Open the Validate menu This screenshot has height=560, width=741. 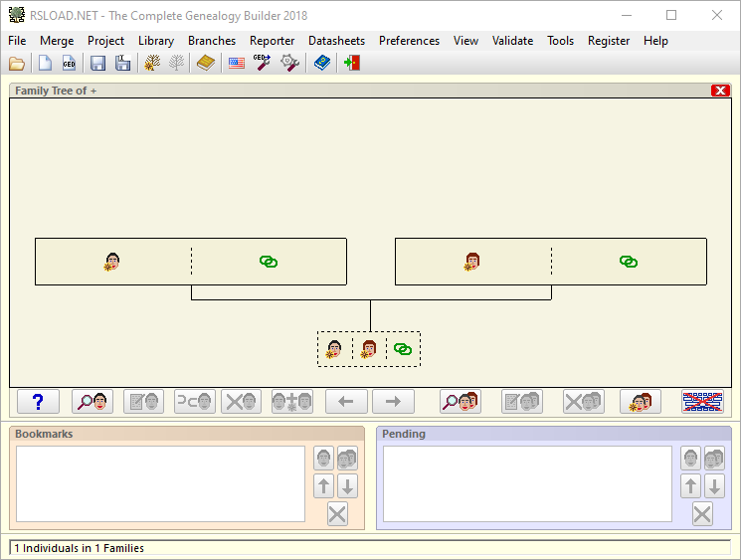[x=513, y=41]
